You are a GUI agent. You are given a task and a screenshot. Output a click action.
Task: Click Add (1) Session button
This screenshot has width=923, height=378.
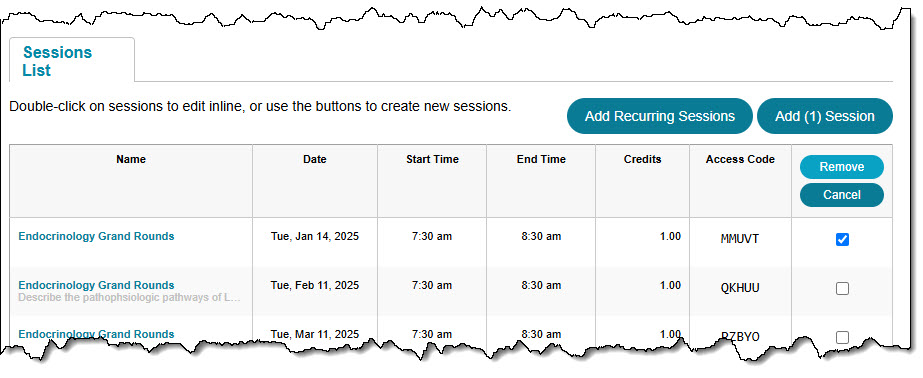(x=825, y=116)
